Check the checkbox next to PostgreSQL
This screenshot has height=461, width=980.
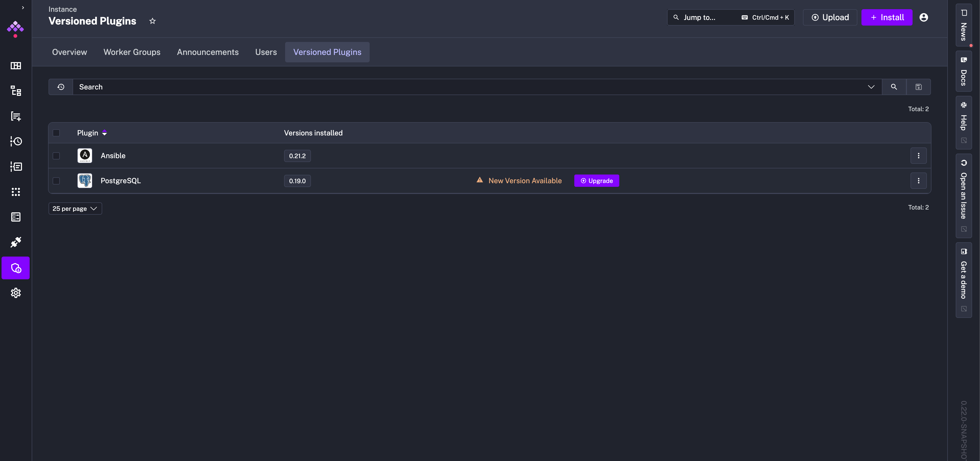pyautogui.click(x=56, y=181)
